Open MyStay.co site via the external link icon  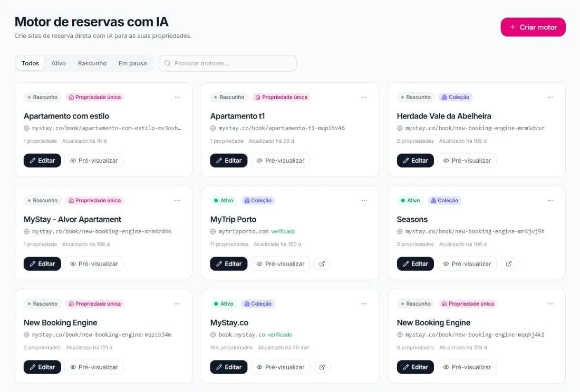tap(322, 367)
